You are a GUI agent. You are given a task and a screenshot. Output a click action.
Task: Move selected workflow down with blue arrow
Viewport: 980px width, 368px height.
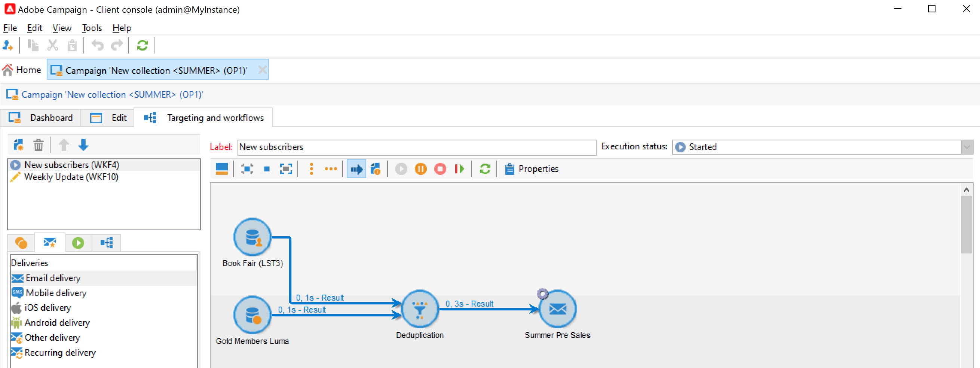[x=83, y=145]
